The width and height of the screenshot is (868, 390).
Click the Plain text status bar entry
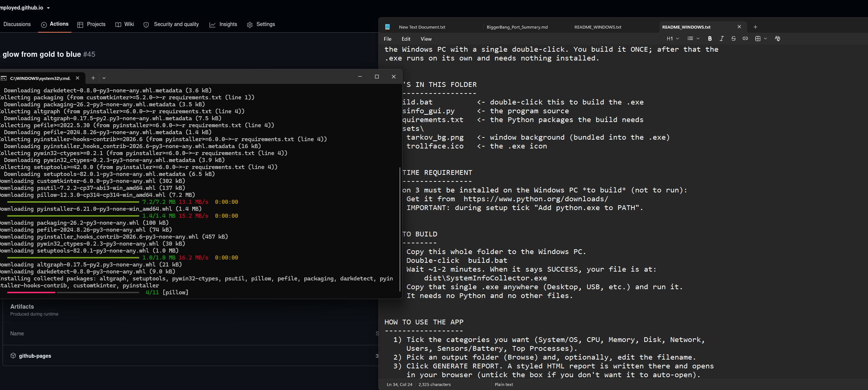click(x=504, y=385)
